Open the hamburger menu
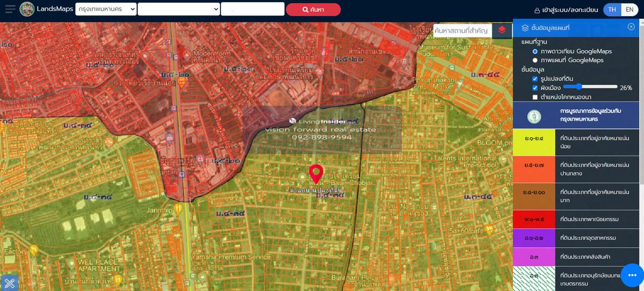644x291 pixels. click(10, 9)
